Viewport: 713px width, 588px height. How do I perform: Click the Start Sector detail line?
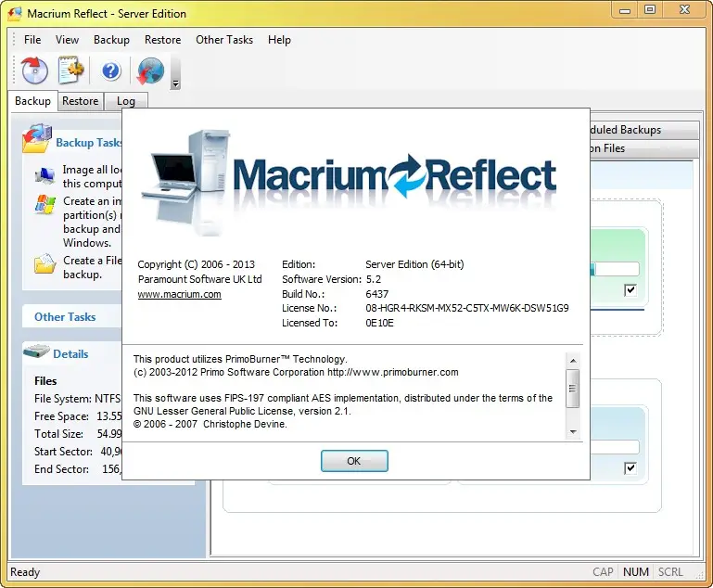point(78,452)
